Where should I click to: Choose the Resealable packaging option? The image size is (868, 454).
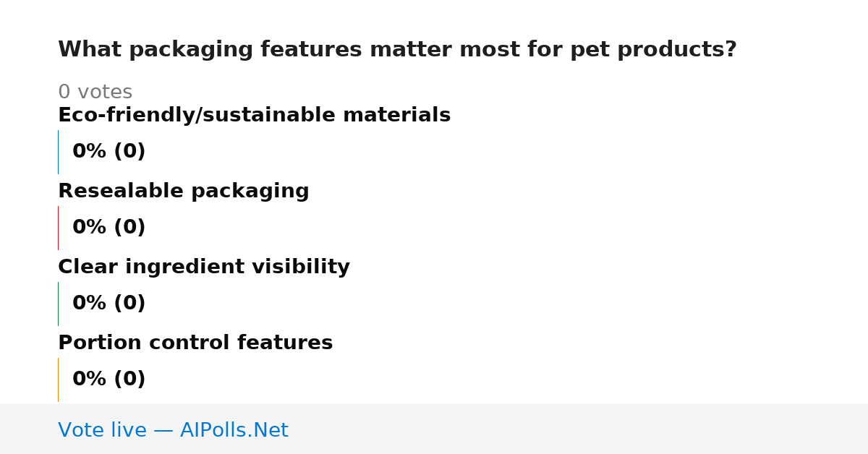[x=183, y=192]
